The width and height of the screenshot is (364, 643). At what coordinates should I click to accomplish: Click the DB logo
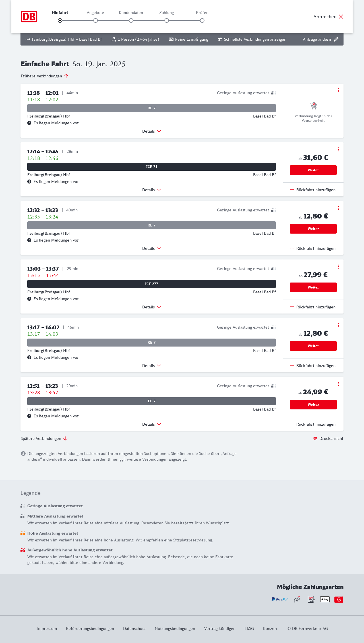click(29, 17)
